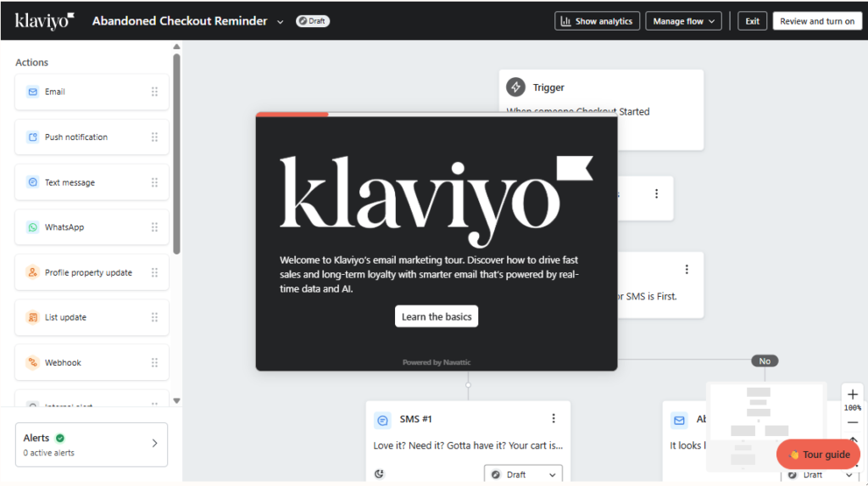The height and width of the screenshot is (486, 868).
Task: Select the SMS #1 card title
Action: tap(415, 419)
